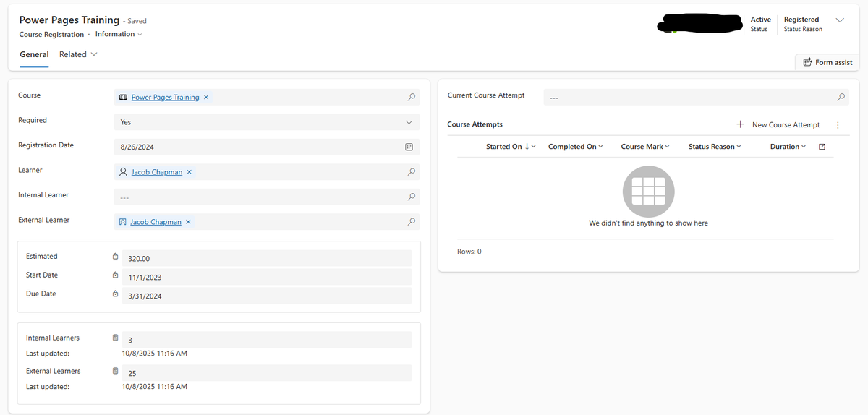Open the Form assist pane
This screenshot has width=868, height=415.
(x=827, y=62)
